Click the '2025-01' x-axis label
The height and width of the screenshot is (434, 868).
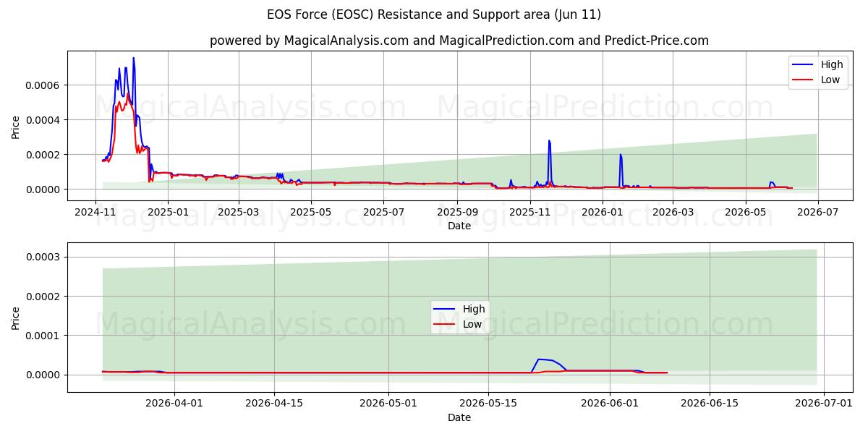[x=168, y=212]
